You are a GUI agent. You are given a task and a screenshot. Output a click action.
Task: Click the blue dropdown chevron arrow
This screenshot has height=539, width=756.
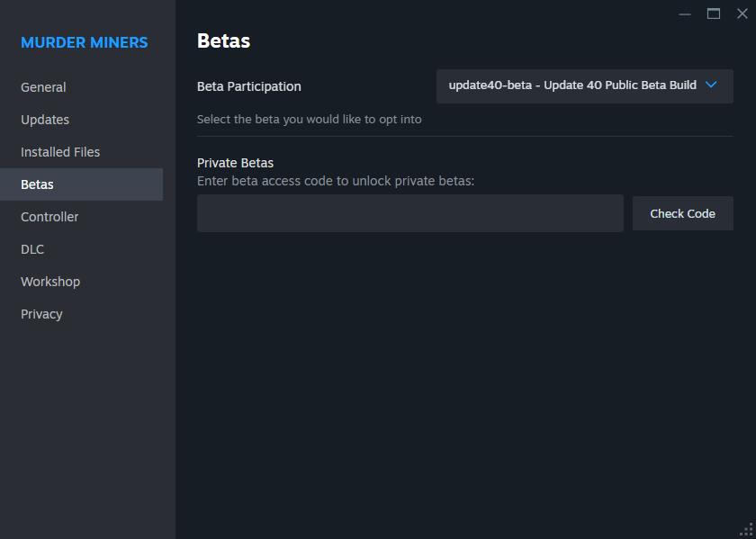tap(711, 85)
